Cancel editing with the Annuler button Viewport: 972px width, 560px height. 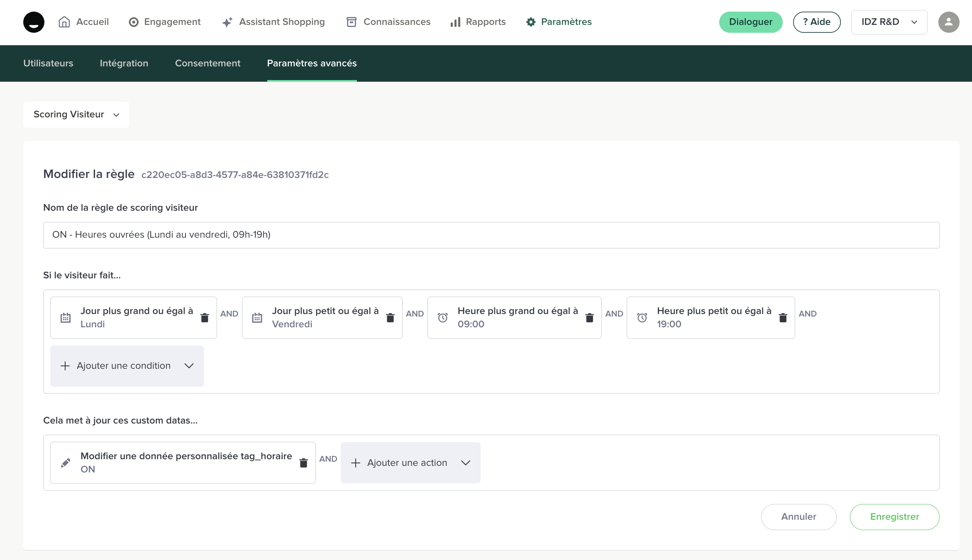[799, 517]
